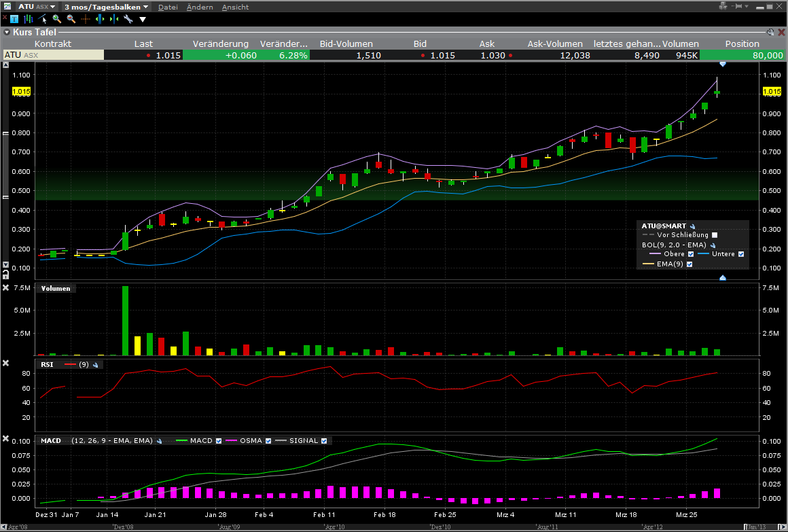Click the Veränderung column header

click(x=221, y=43)
